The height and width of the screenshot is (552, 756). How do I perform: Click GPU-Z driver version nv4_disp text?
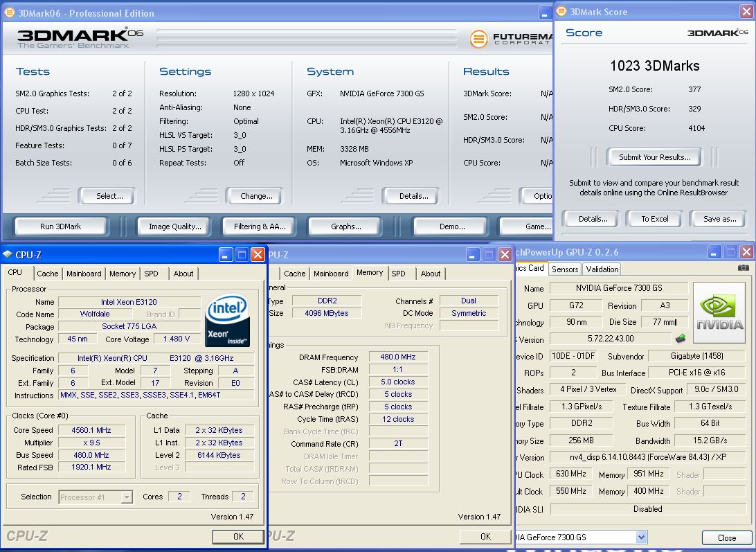pyautogui.click(x=647, y=457)
